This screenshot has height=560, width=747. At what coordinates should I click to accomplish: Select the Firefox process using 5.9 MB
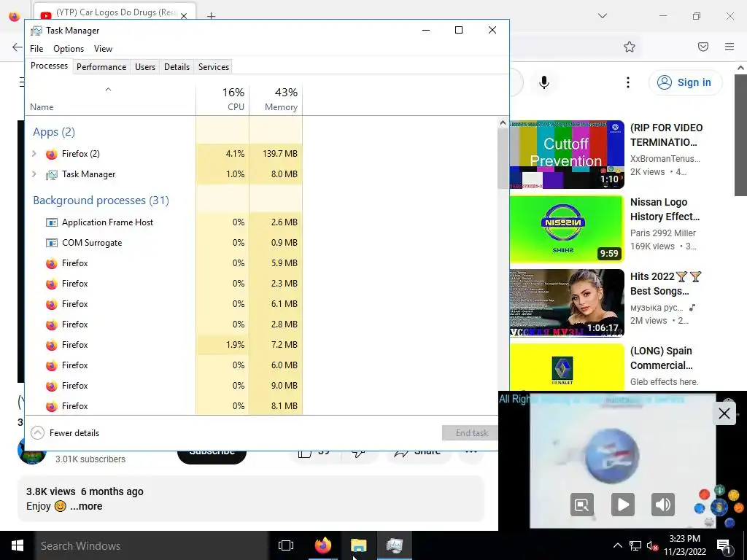[164, 263]
